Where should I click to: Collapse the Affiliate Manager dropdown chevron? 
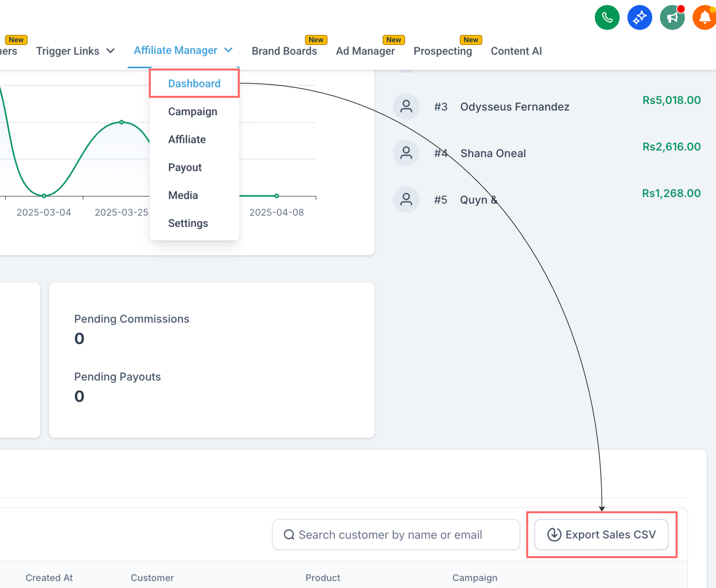(228, 50)
